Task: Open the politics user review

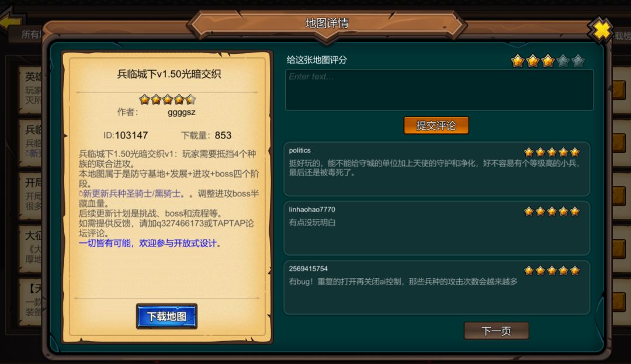Action: (x=436, y=169)
